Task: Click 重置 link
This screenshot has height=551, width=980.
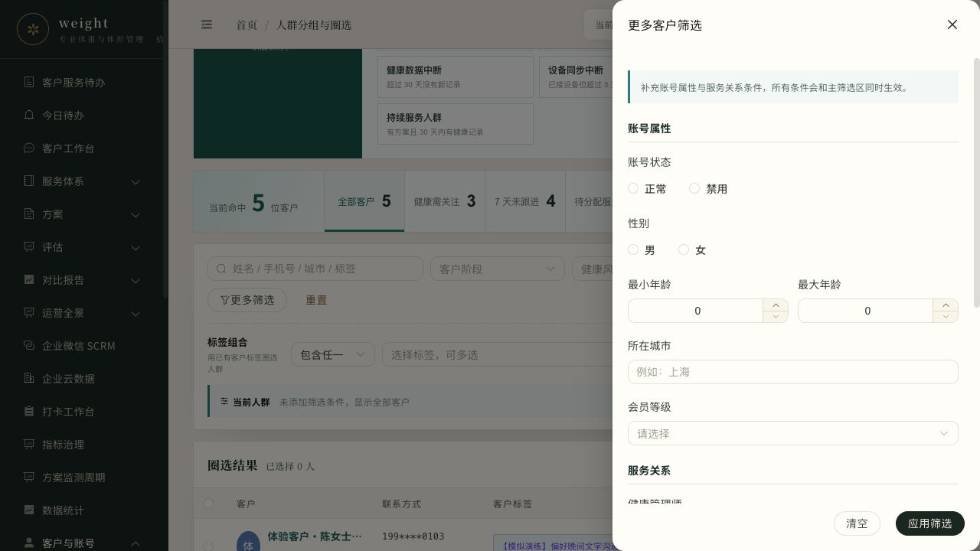Action: coord(316,300)
